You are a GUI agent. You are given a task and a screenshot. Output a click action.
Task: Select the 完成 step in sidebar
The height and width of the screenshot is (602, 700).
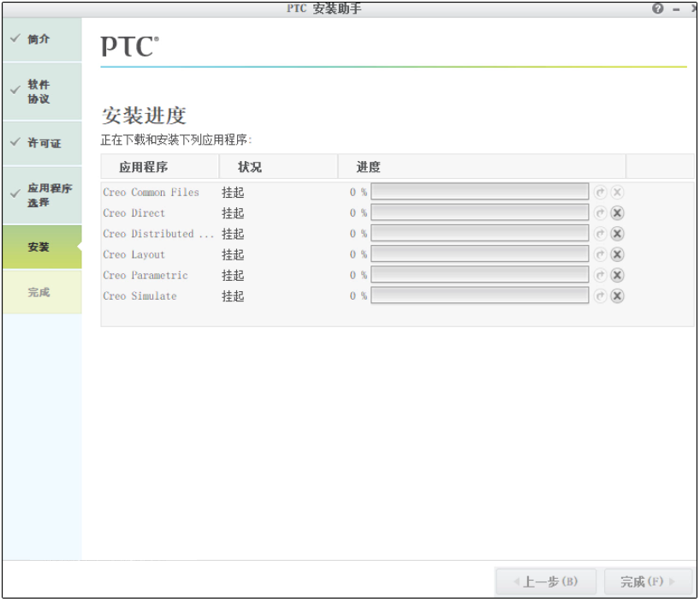pos(43,292)
